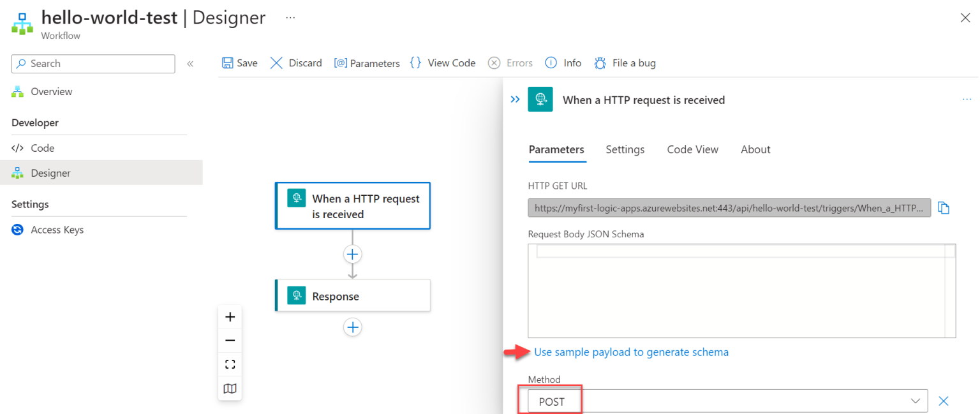
Task: Open the Code View tab
Action: click(692, 149)
